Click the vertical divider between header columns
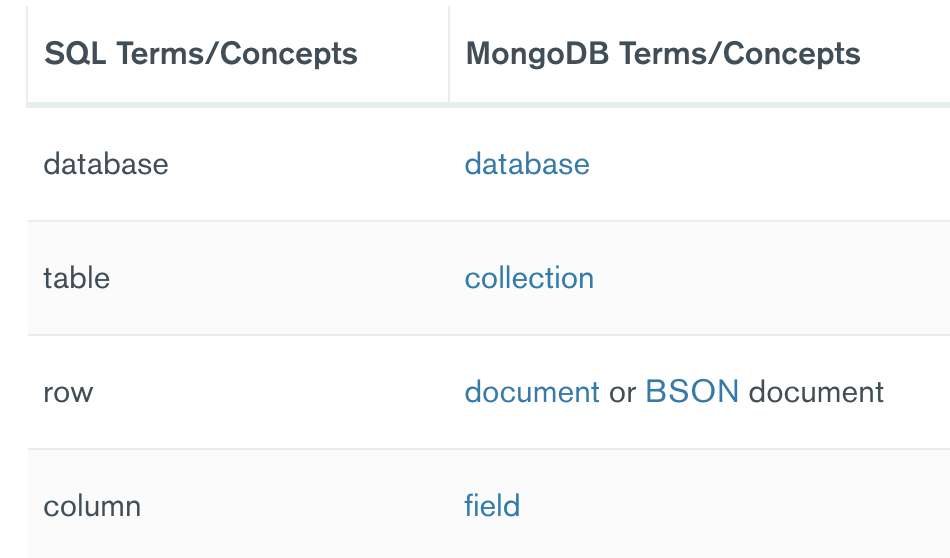This screenshot has width=950, height=558. (x=449, y=54)
